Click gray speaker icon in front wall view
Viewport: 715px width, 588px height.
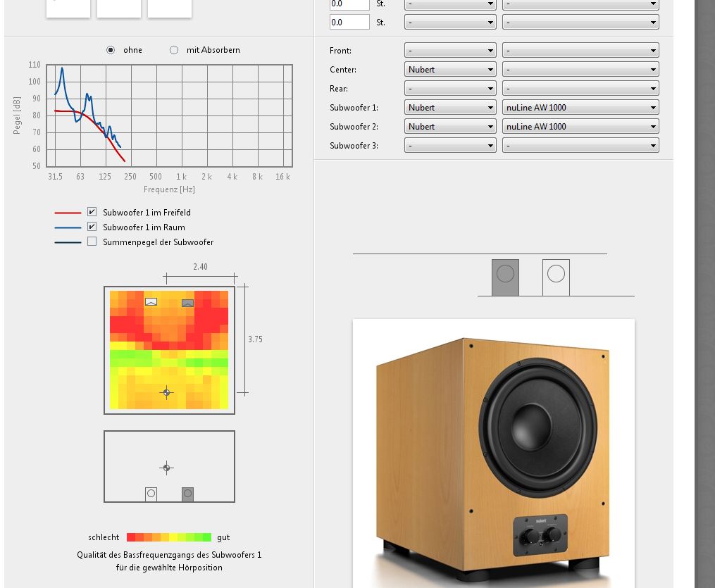505,277
